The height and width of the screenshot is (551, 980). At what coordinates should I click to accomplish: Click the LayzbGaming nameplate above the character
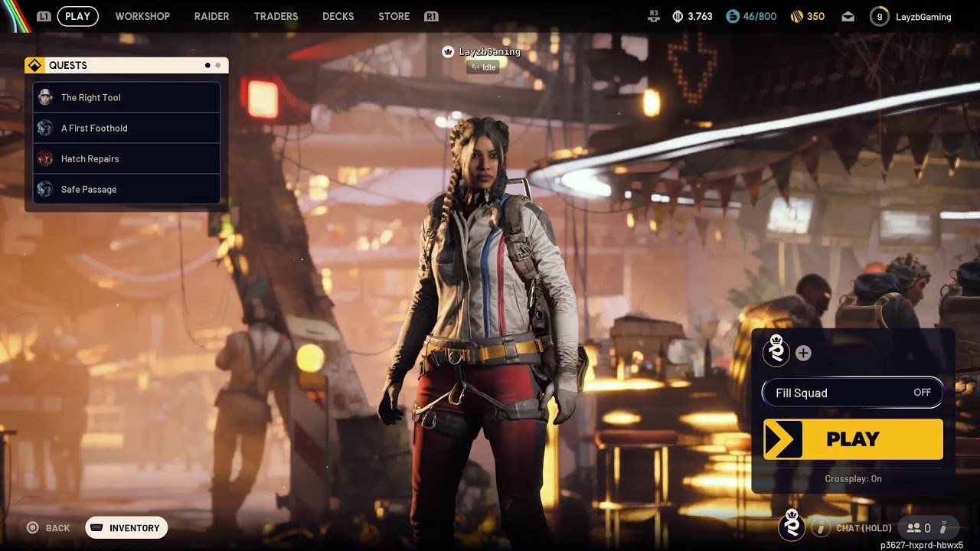pos(489,52)
